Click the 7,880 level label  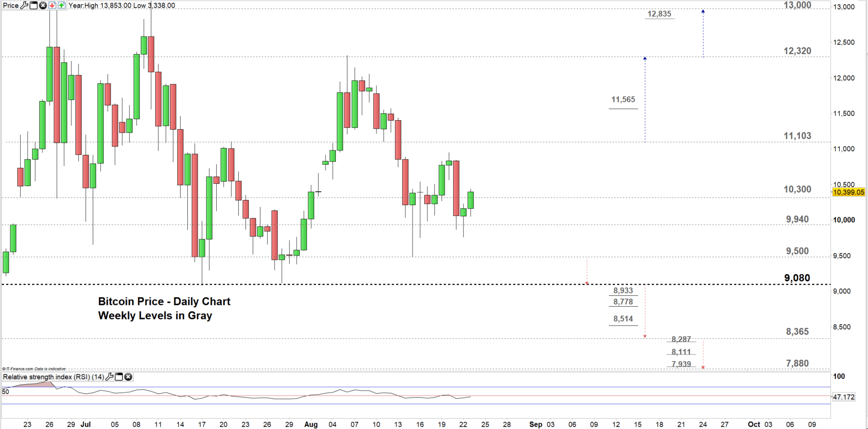pyautogui.click(x=797, y=364)
